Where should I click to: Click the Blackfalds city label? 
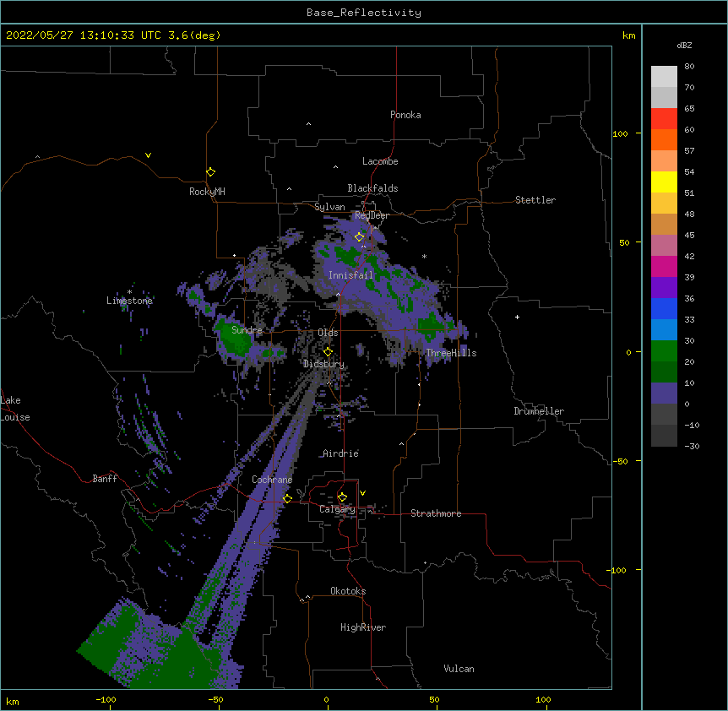(x=372, y=188)
